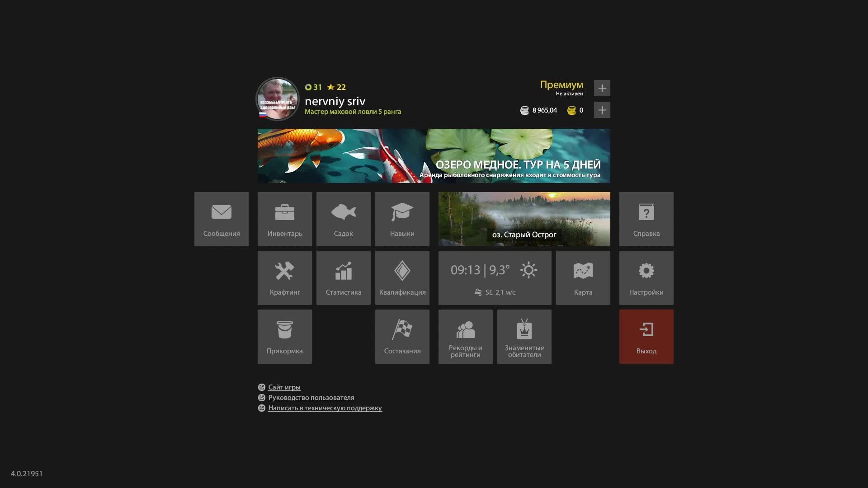Image resolution: width=868 pixels, height=488 pixels.
Task: Click the wind direction icon
Action: (478, 292)
